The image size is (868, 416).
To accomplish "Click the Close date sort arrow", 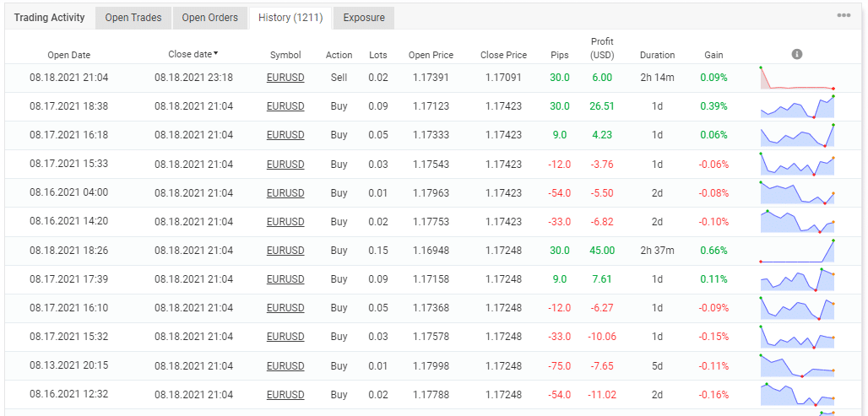I will click(x=216, y=54).
